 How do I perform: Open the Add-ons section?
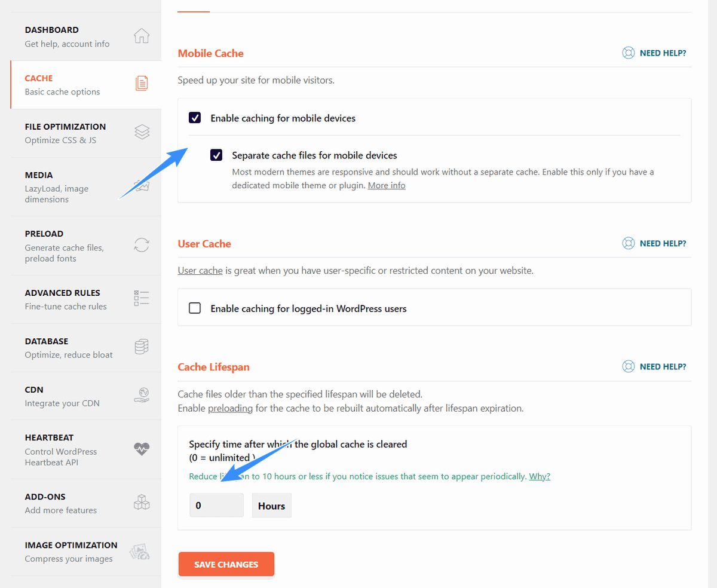(x=86, y=503)
